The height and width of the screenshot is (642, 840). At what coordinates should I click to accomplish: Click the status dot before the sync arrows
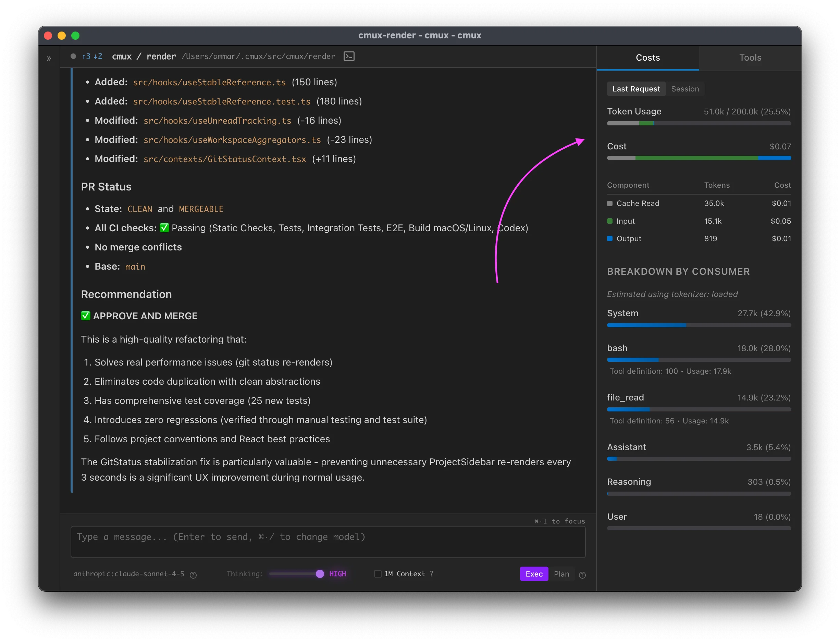pos(73,56)
